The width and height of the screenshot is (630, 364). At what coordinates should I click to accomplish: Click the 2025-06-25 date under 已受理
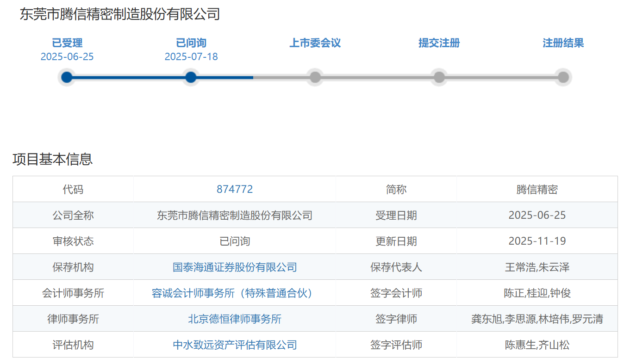67,57
